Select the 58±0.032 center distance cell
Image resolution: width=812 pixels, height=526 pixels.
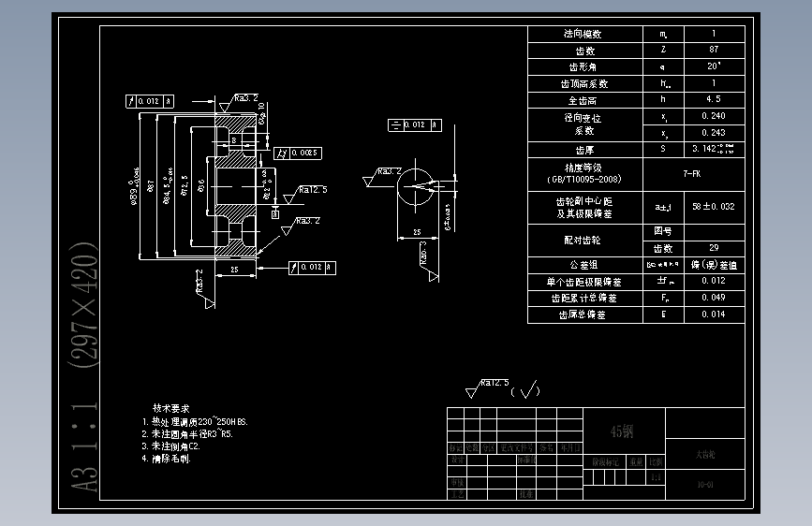[x=714, y=207]
